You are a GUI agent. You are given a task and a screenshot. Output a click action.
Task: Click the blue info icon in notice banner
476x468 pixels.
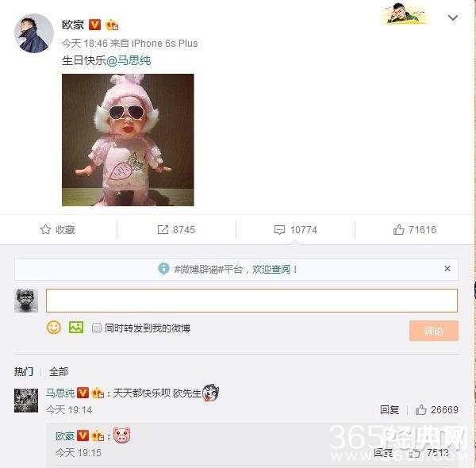(x=163, y=269)
